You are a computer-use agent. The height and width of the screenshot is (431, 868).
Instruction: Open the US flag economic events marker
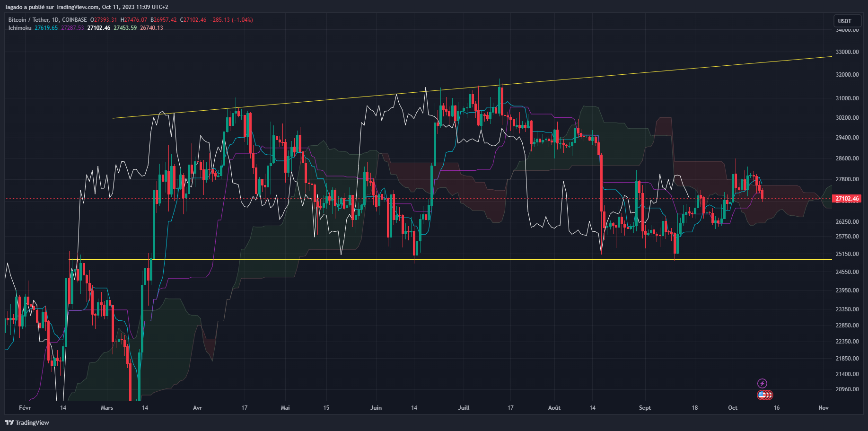tap(763, 395)
